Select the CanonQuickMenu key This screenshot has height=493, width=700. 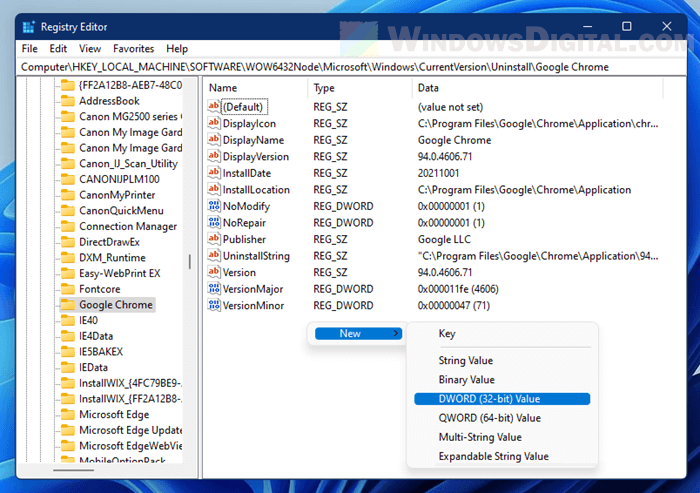click(x=121, y=210)
